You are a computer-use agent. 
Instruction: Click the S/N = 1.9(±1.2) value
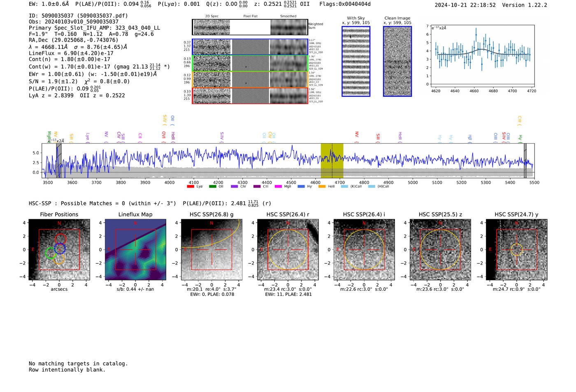(53, 81)
